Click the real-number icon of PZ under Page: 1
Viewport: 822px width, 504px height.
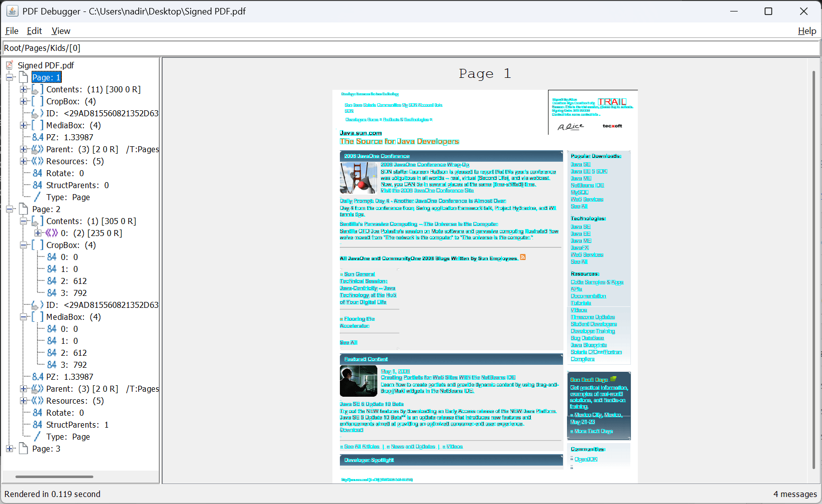(37, 137)
